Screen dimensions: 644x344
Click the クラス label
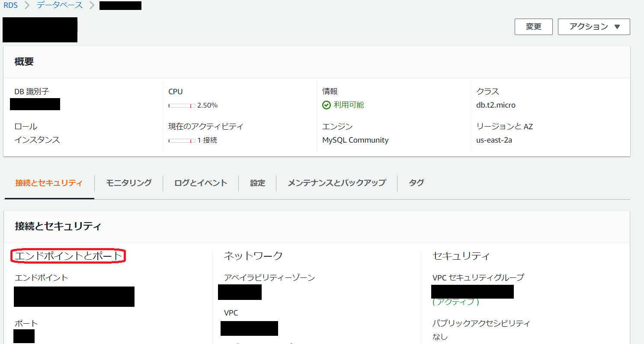[487, 92]
